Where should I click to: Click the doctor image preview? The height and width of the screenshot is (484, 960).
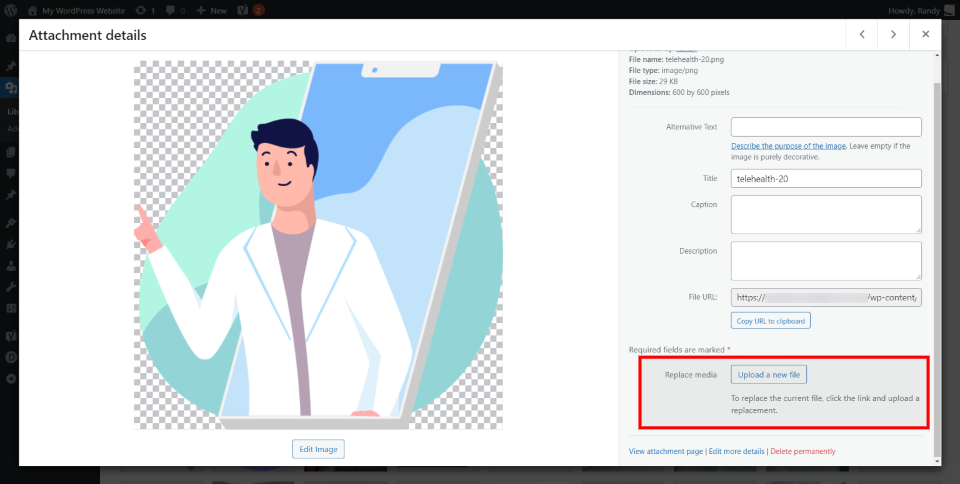point(318,245)
